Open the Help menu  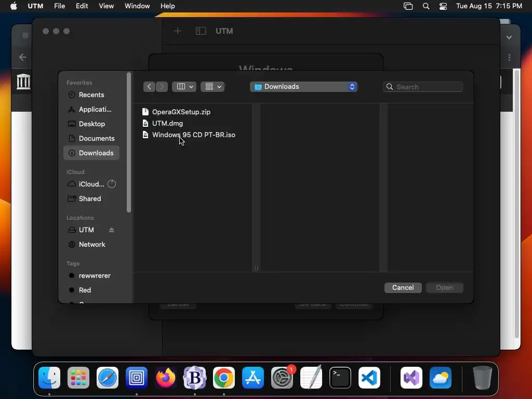pyautogui.click(x=168, y=6)
